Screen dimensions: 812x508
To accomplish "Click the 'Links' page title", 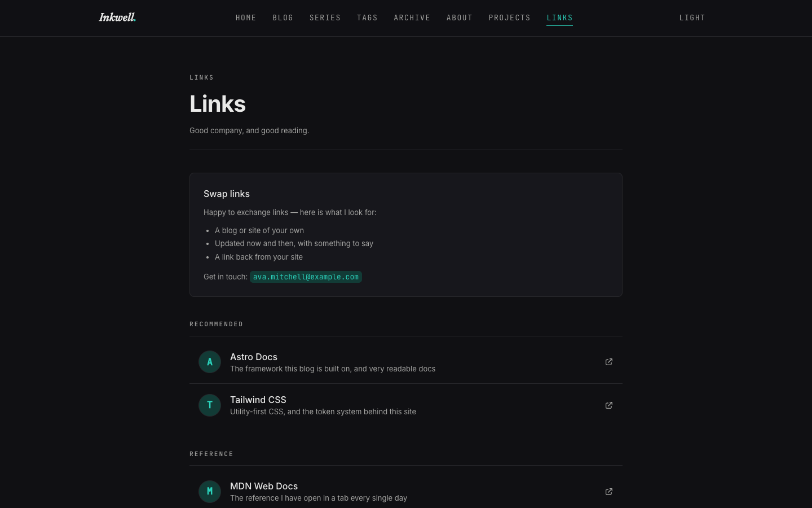I will pos(218,104).
